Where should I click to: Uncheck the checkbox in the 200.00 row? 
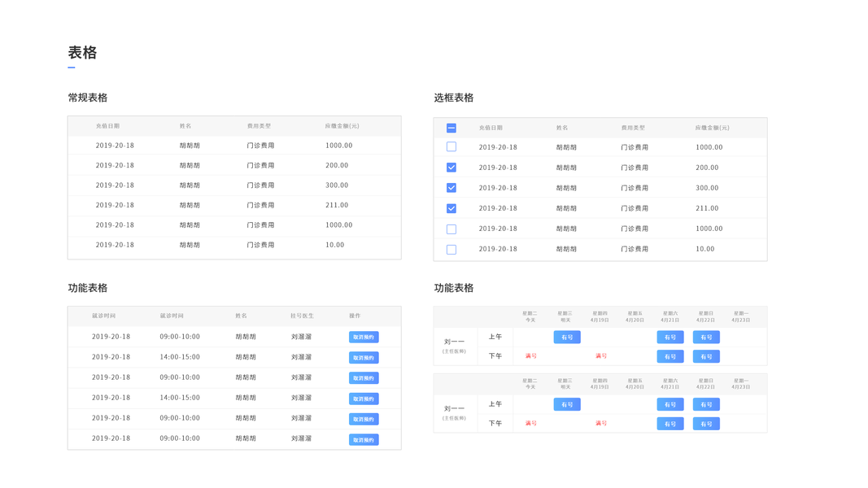click(x=451, y=167)
